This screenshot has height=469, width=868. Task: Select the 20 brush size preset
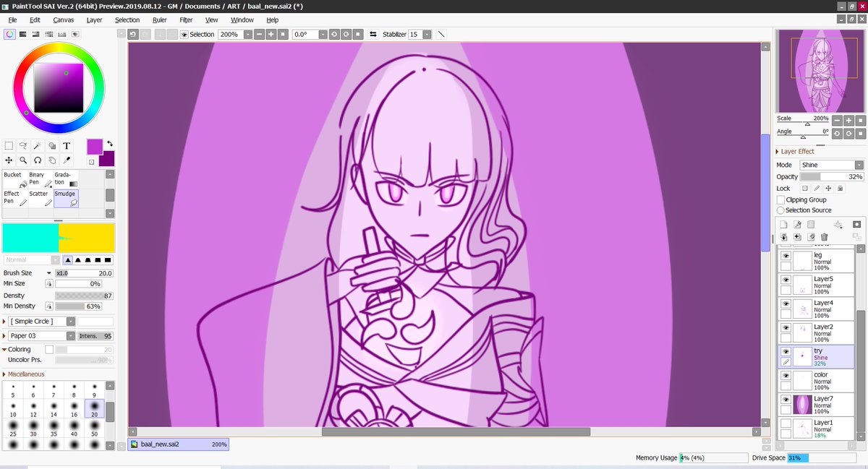pyautogui.click(x=94, y=409)
